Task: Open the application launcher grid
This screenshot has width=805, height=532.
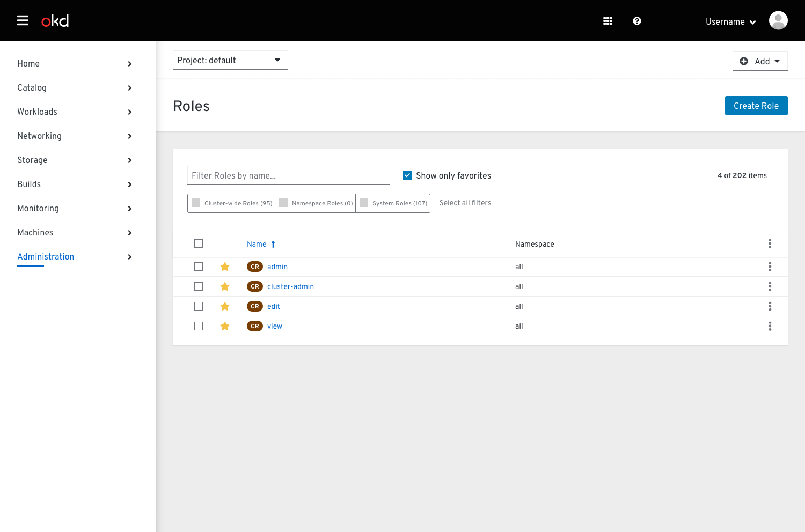Action: [608, 21]
